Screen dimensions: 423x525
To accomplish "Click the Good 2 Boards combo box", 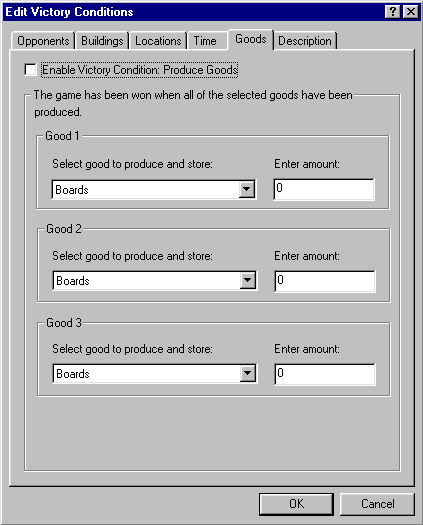I will (x=155, y=281).
